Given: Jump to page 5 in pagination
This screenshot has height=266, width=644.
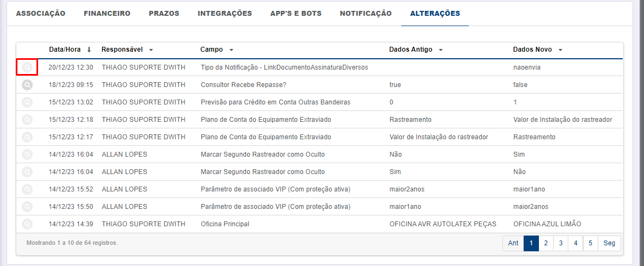Looking at the screenshot, I should coord(590,243).
